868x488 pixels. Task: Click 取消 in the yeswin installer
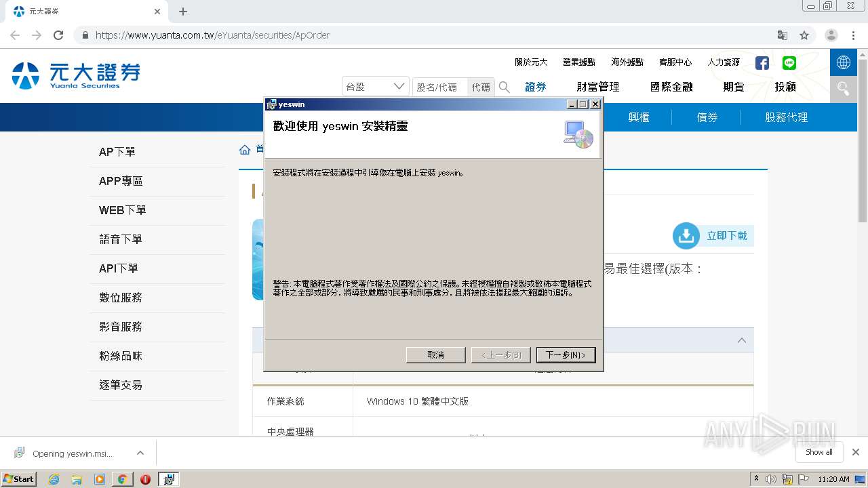pos(435,354)
